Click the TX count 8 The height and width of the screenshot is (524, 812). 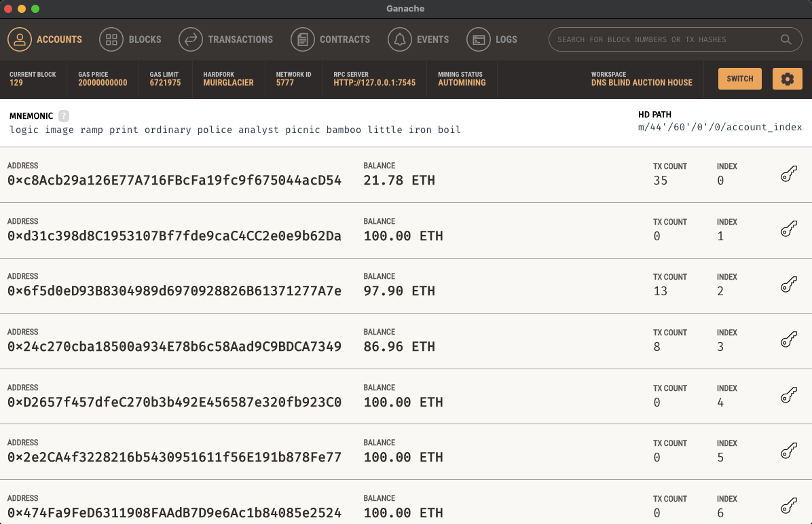657,347
